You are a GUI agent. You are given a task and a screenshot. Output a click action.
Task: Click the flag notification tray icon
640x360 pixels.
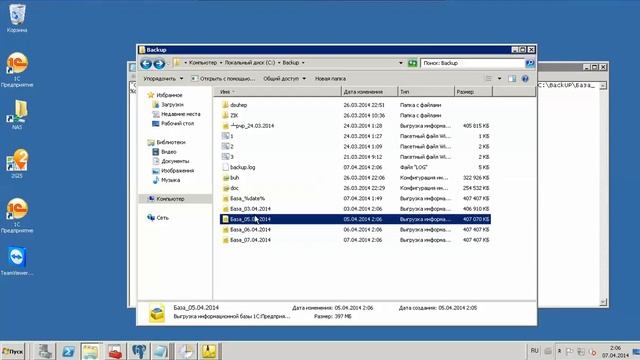569,351
